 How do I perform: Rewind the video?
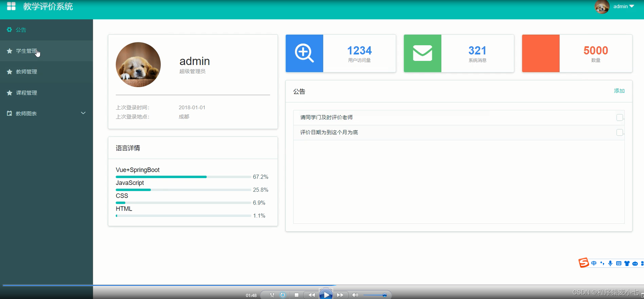point(312,295)
